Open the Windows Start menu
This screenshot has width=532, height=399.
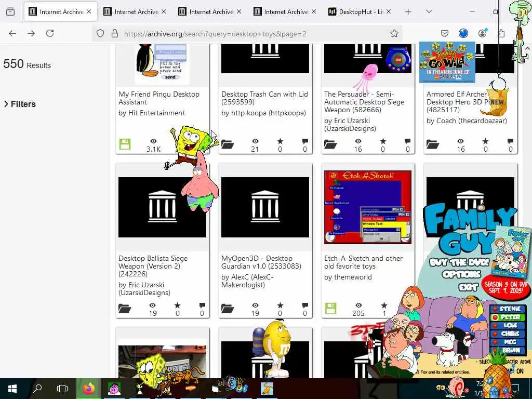[12, 389]
